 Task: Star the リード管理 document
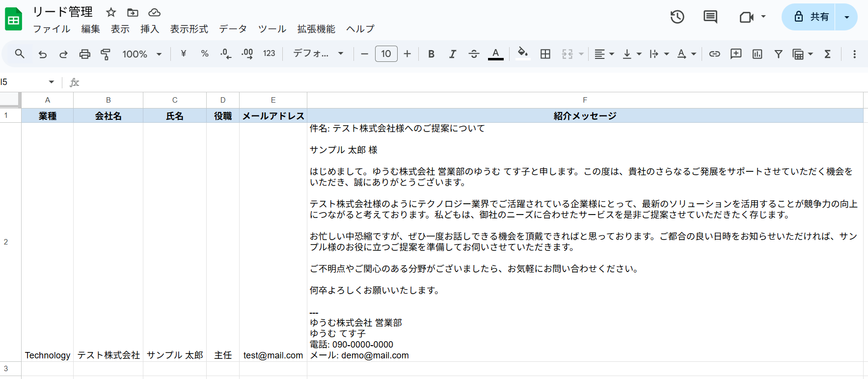pyautogui.click(x=111, y=12)
